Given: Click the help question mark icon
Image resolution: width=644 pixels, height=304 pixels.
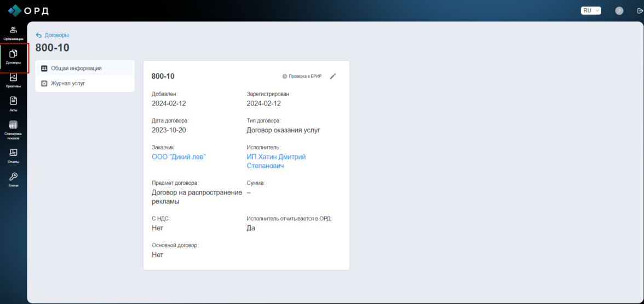Looking at the screenshot, I should point(619,11).
